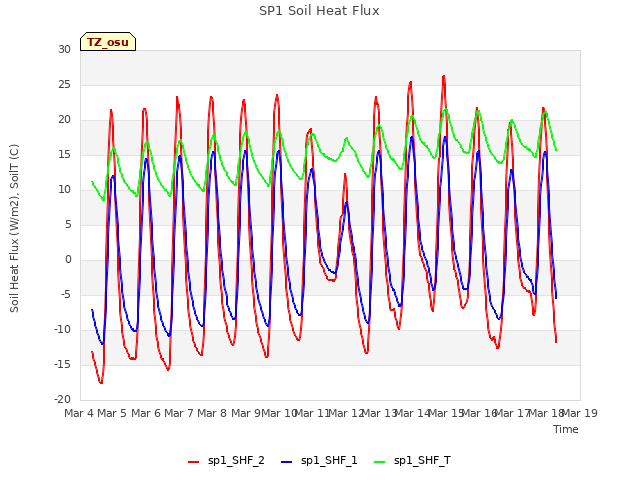Click the Mar 19 date label
The height and width of the screenshot is (480, 640).
coord(580,413)
